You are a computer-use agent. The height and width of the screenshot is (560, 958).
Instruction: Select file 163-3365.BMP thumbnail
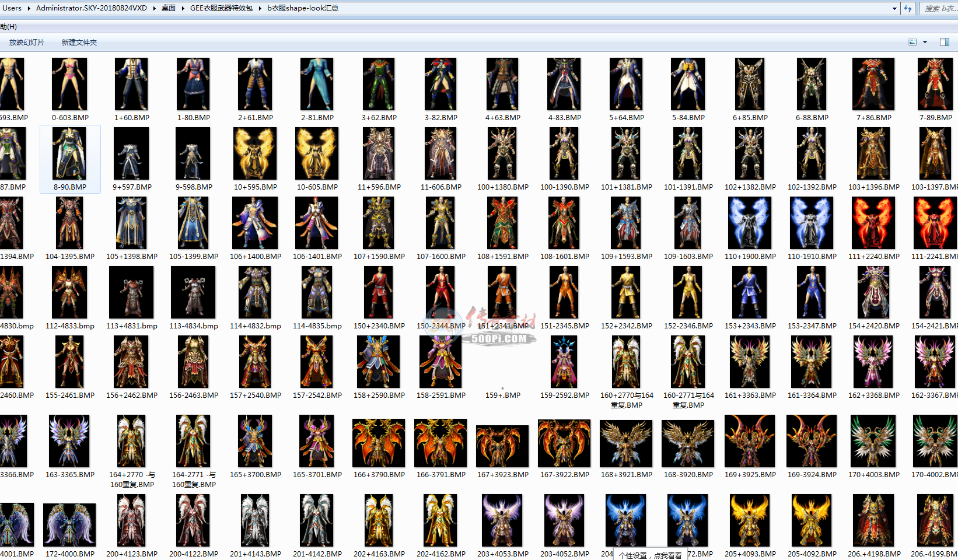[x=69, y=440]
